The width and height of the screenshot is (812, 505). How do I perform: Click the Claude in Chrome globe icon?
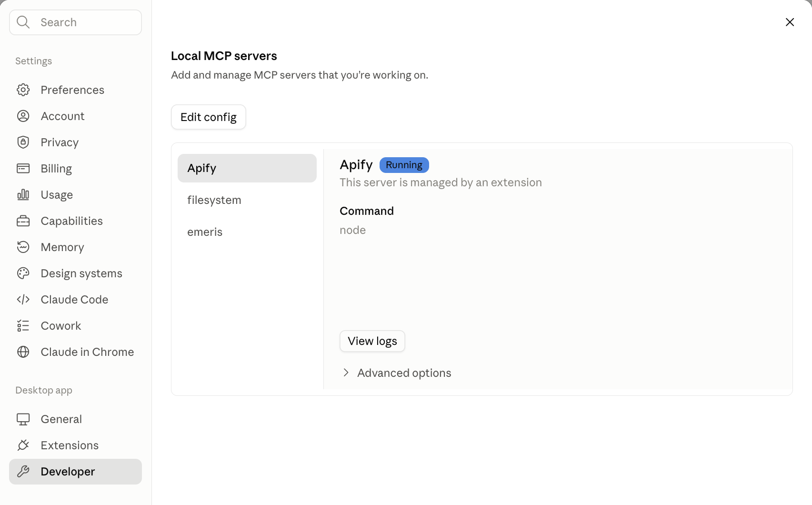point(23,352)
